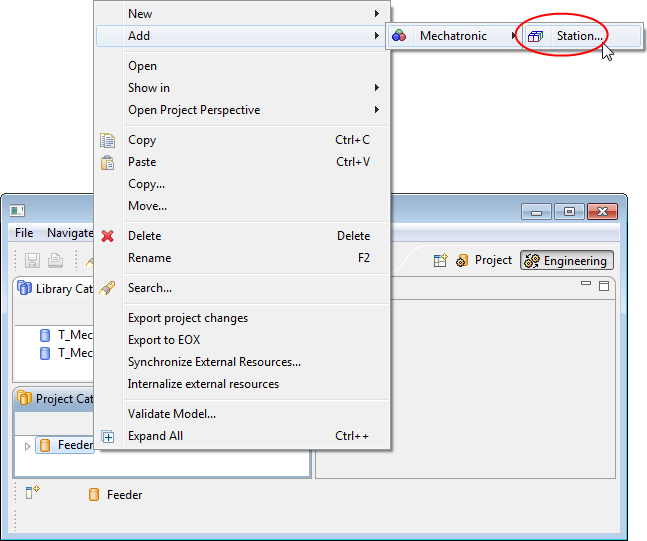This screenshot has height=541, width=647.
Task: Switch to the Engineering perspective
Action: click(x=567, y=260)
